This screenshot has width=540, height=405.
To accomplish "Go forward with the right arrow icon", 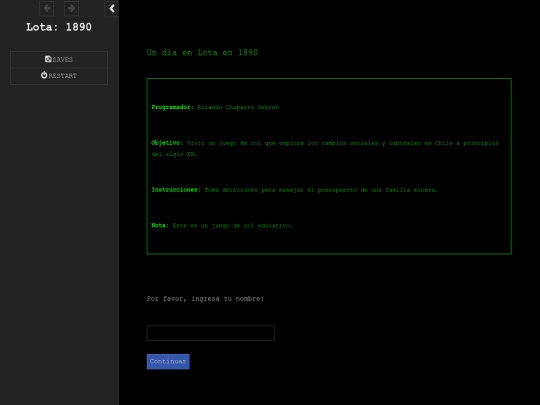I will pos(71,9).
